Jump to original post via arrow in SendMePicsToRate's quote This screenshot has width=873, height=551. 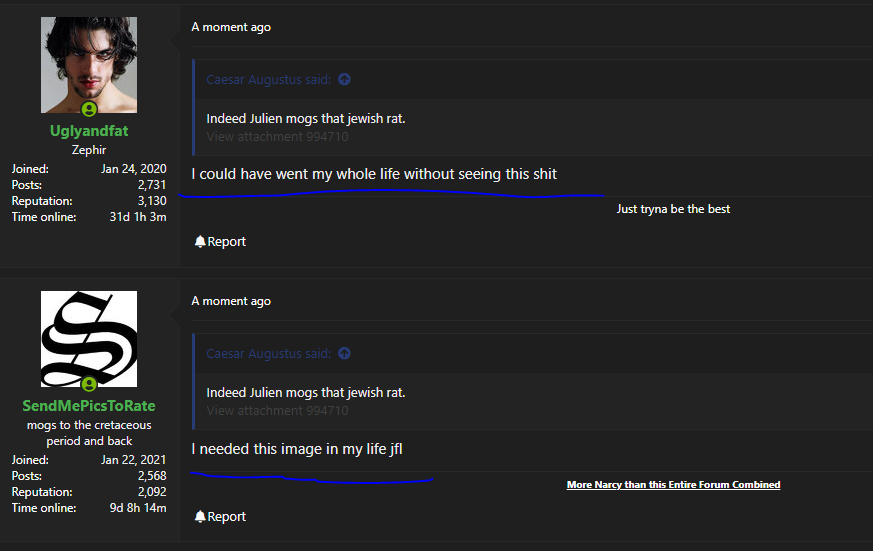345,353
